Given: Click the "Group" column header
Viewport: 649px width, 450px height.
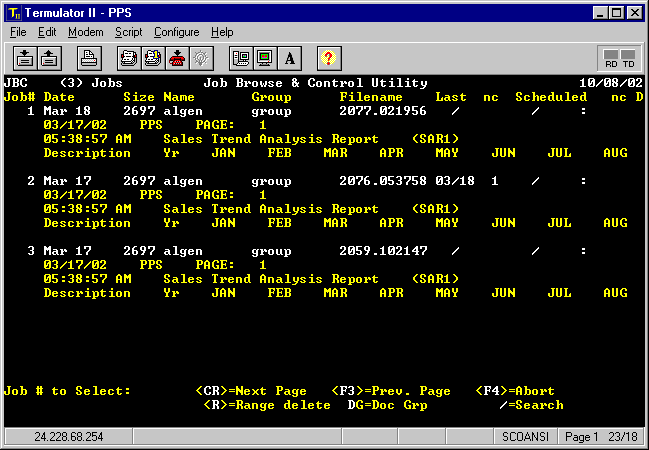Looking at the screenshot, I should pyautogui.click(x=272, y=97).
